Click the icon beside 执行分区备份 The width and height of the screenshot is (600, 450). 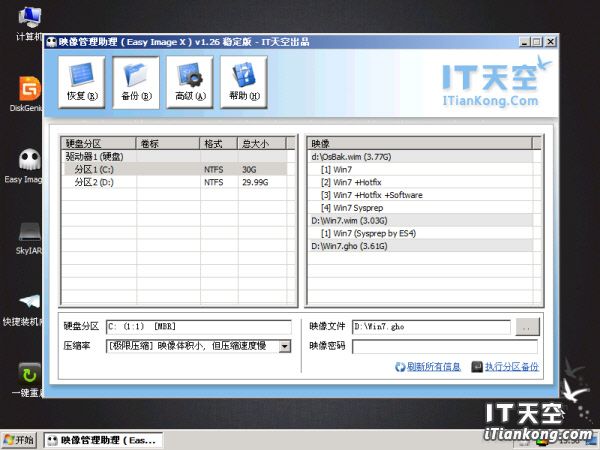(x=477, y=367)
